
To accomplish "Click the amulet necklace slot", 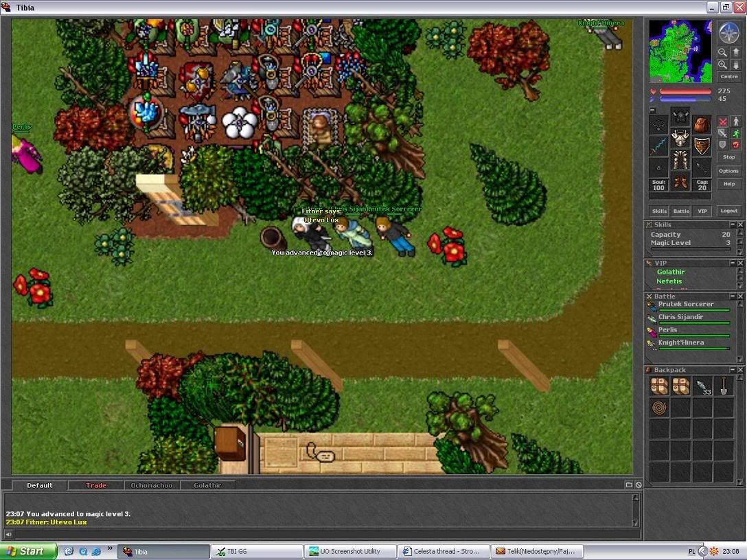I will pyautogui.click(x=658, y=125).
